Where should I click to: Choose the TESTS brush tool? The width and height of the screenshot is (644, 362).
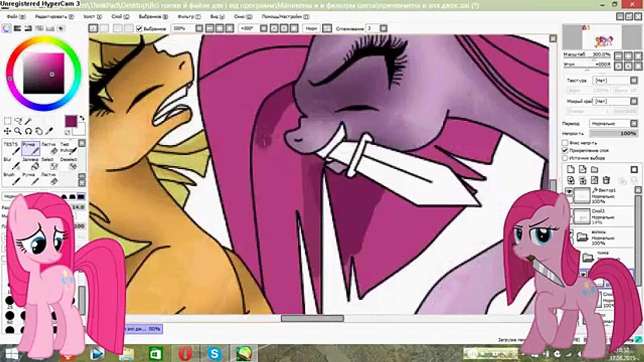tap(12, 149)
